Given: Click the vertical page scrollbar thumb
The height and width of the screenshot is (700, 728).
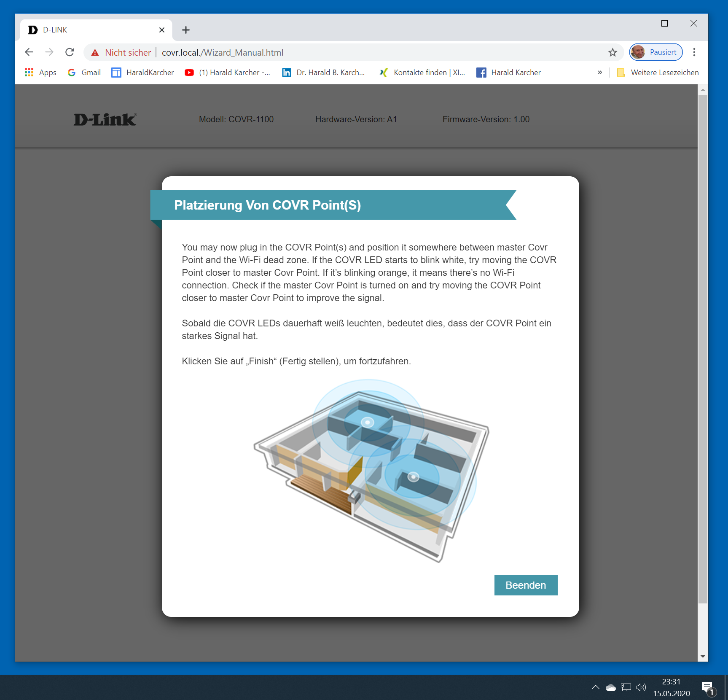Looking at the screenshot, I should pos(703,349).
